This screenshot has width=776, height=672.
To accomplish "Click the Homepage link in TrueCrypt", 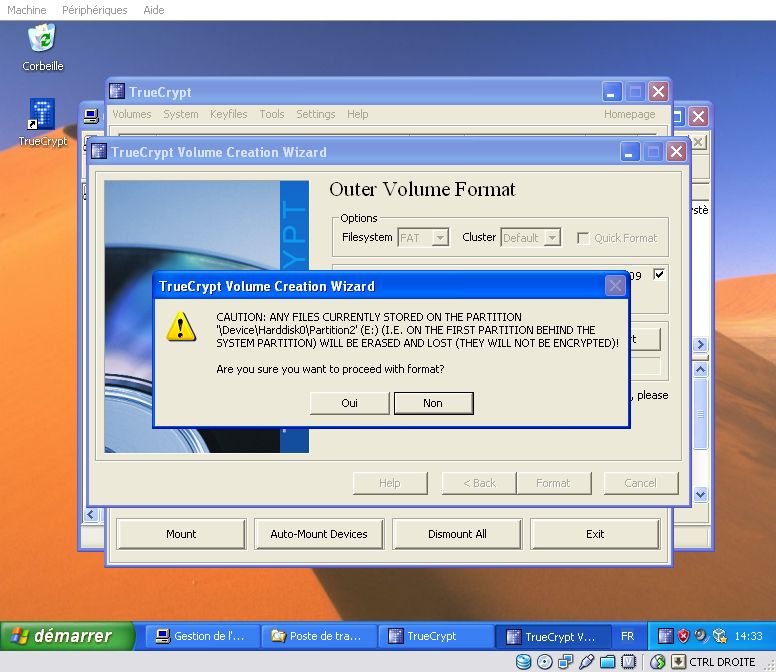I will tap(629, 114).
